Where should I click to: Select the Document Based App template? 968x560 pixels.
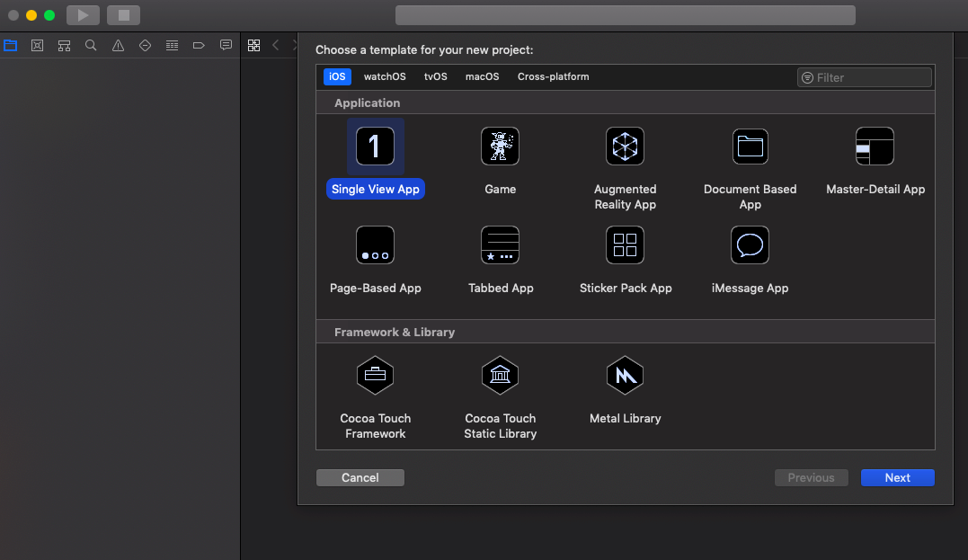[750, 147]
